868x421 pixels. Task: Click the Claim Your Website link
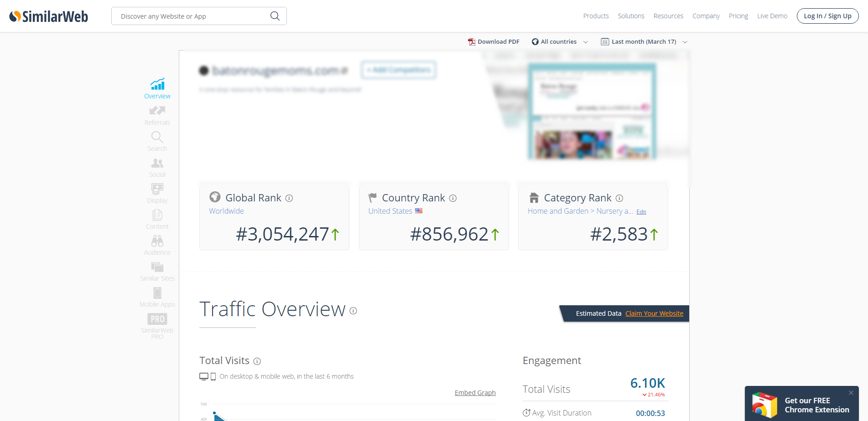[x=654, y=313]
